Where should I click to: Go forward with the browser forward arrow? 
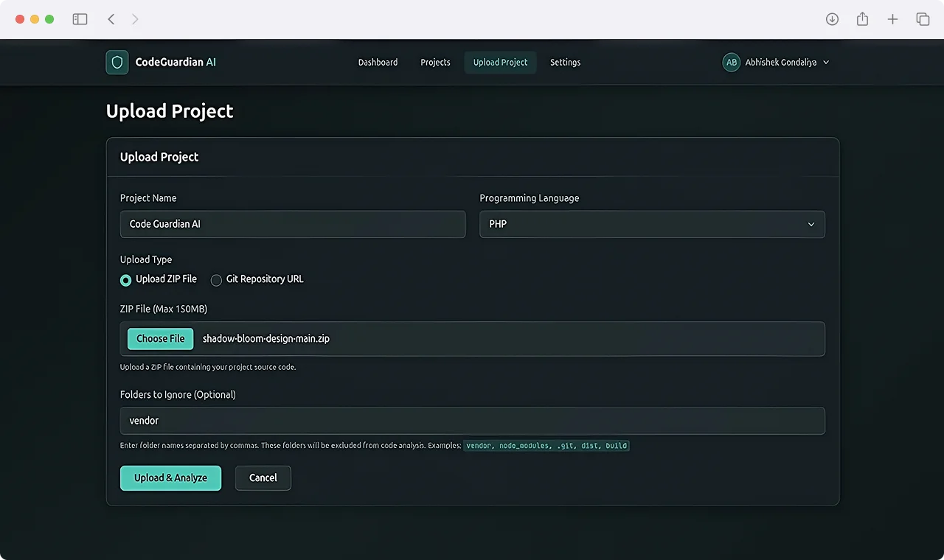coord(135,19)
